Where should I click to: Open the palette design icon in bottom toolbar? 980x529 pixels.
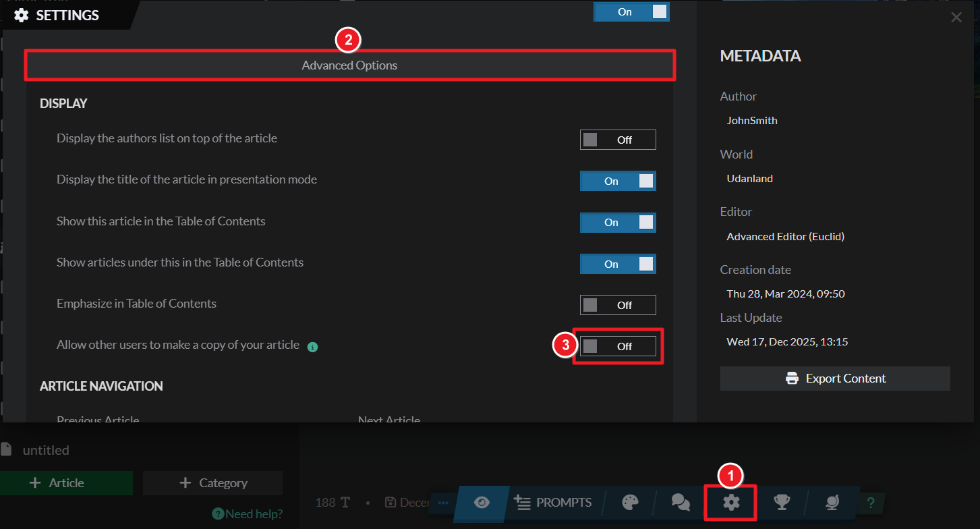(x=629, y=503)
